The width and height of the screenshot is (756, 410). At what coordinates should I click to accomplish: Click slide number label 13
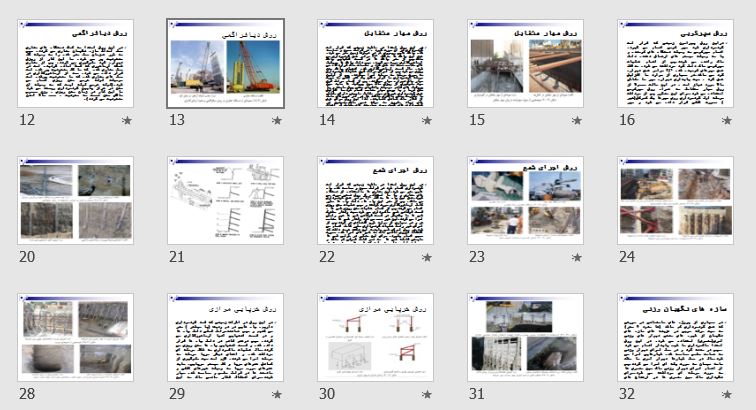[177, 120]
